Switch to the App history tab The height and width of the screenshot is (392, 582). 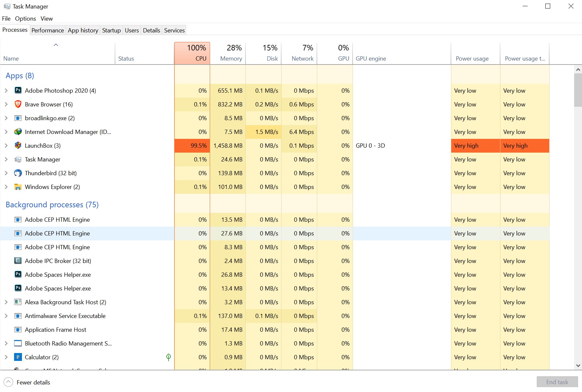[x=83, y=30]
